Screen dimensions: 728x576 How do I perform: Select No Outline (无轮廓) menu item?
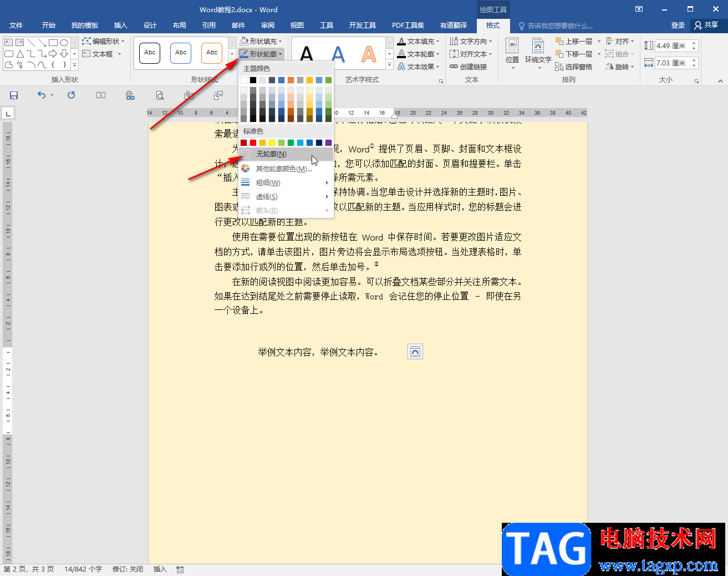pos(286,154)
